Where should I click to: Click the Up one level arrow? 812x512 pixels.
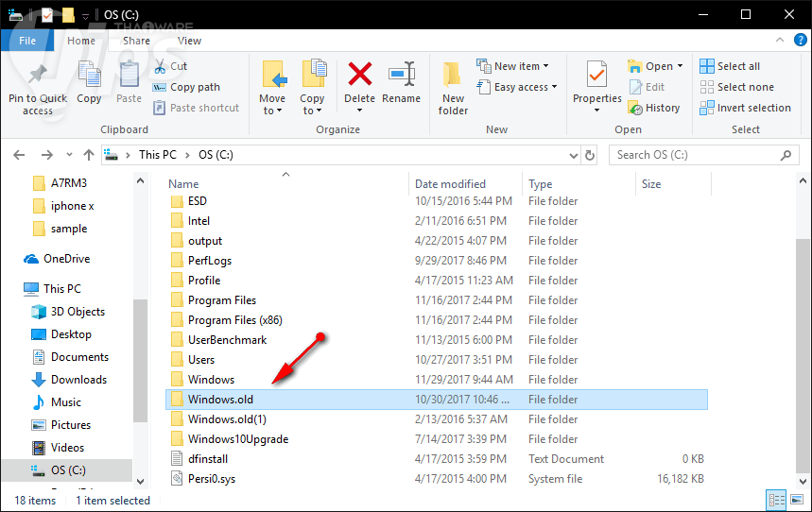tap(89, 155)
